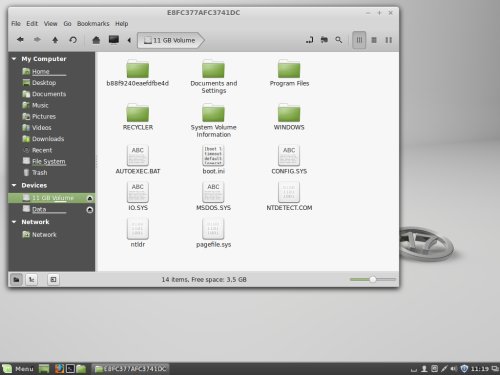Eject the Data device
This screenshot has height=375, width=500.
pyautogui.click(x=90, y=210)
